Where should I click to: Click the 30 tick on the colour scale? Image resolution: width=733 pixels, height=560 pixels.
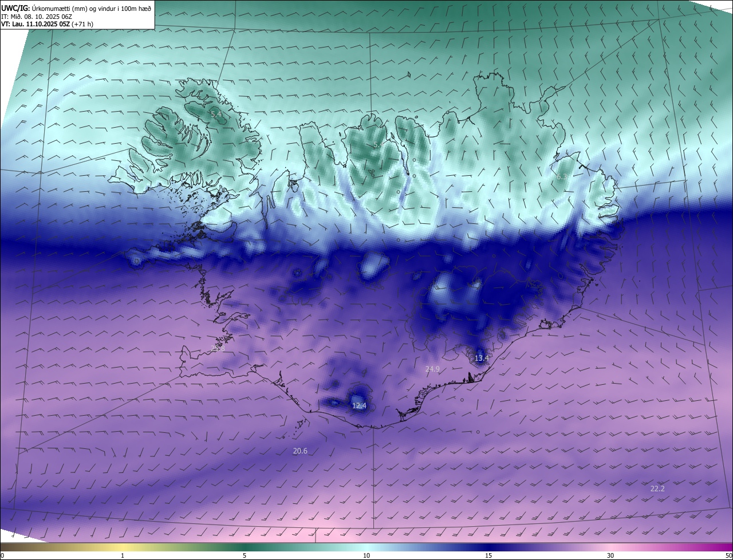click(x=610, y=556)
